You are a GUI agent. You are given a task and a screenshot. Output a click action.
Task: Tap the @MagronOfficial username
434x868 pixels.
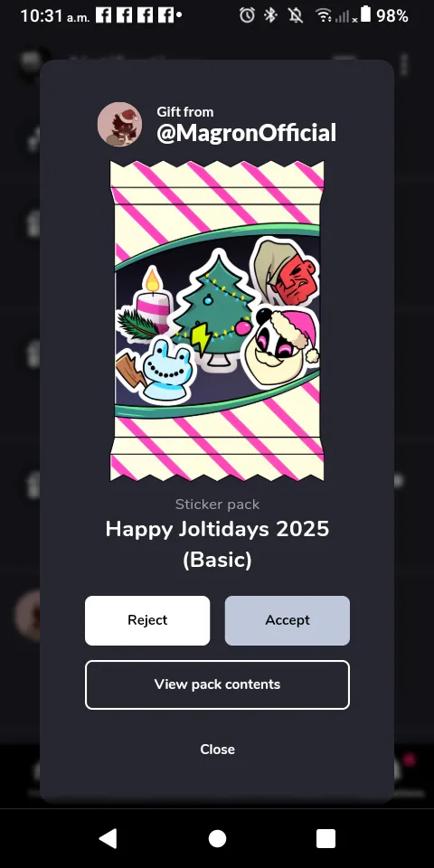(x=246, y=134)
